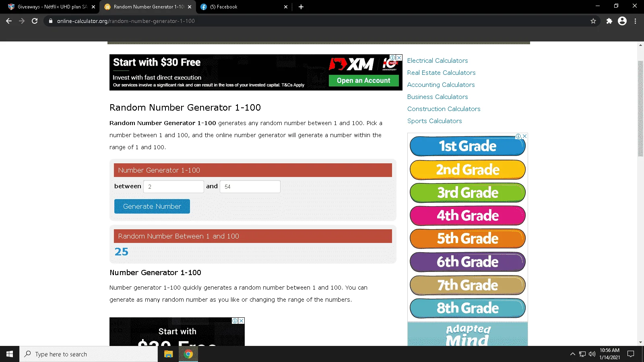Click the Generate Number button

[152, 206]
